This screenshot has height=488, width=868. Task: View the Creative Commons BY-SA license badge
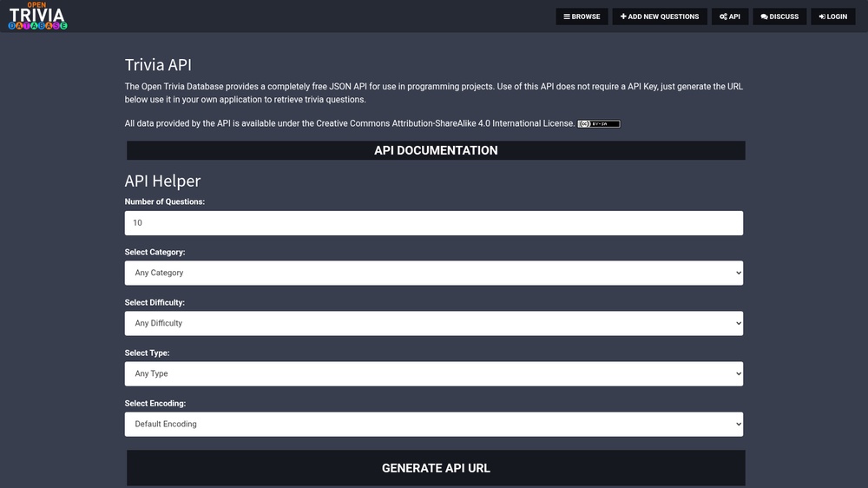click(x=599, y=123)
